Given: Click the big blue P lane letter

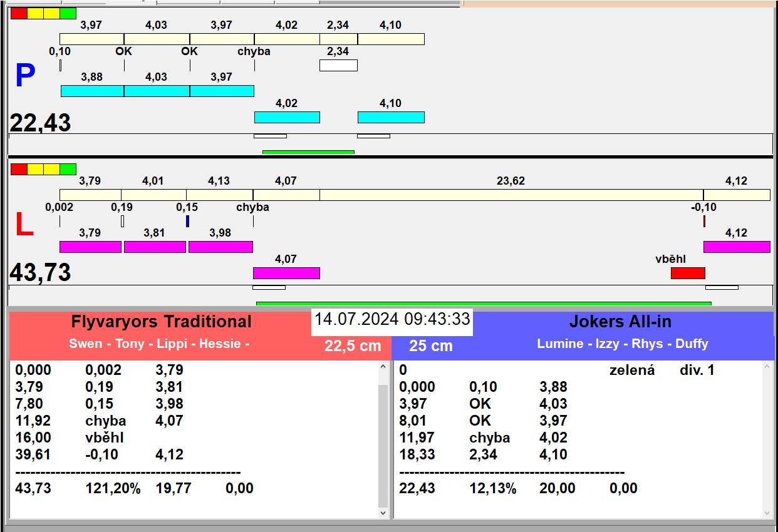Looking at the screenshot, I should coord(25,76).
